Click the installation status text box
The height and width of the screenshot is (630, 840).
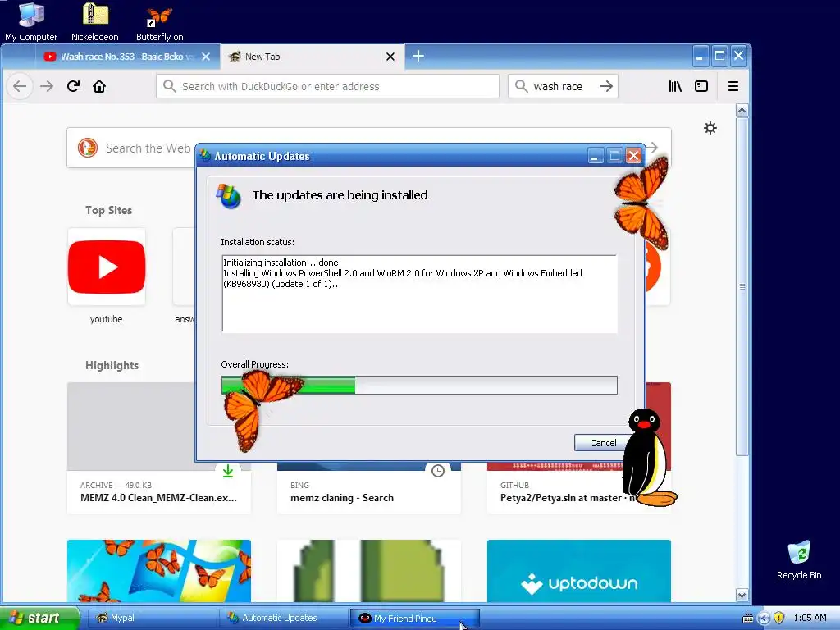coord(419,294)
